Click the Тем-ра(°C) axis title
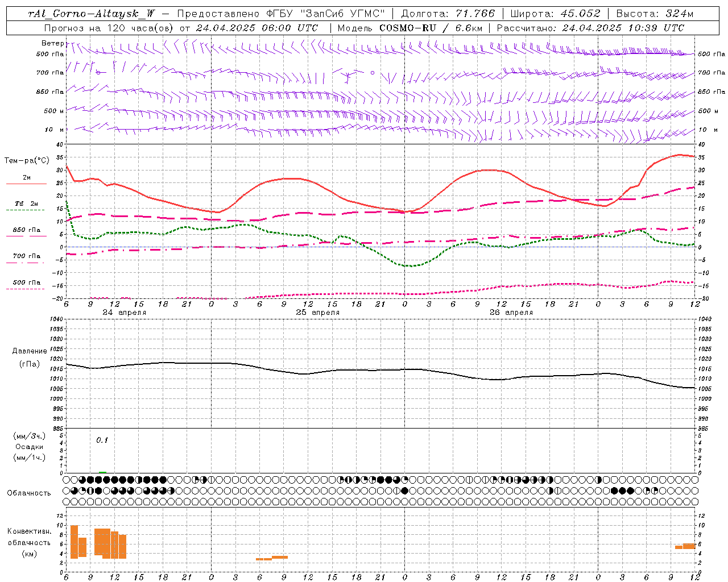 point(27,161)
